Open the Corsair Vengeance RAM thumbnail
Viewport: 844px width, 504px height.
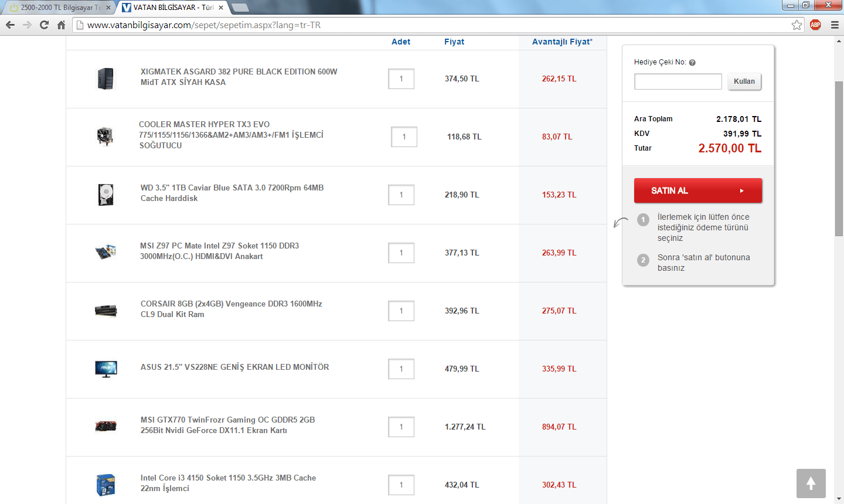106,311
